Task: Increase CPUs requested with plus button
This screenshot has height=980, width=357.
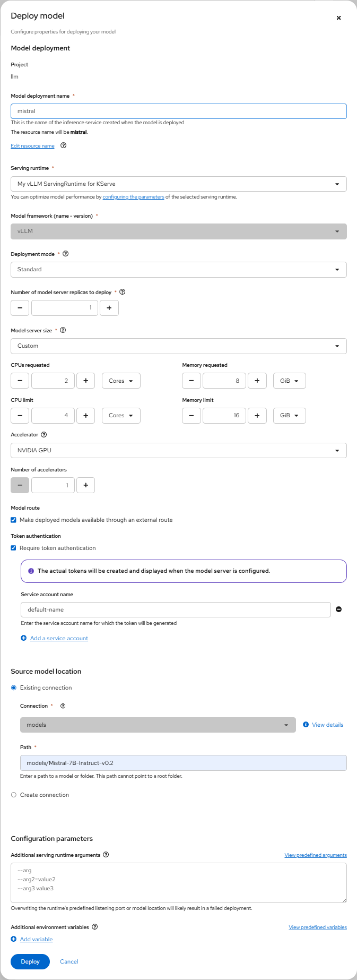Action: (86, 381)
